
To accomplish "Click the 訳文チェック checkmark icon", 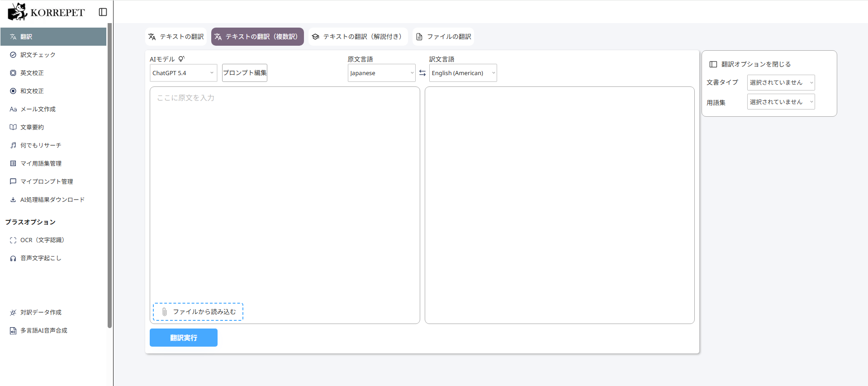I will [x=13, y=55].
